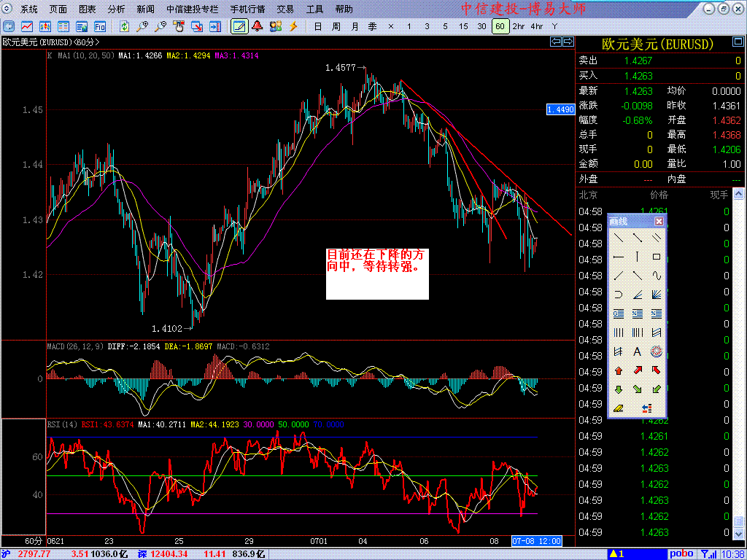Select the parallel lines drawing tool
This screenshot has height=560, width=747.
click(x=657, y=237)
